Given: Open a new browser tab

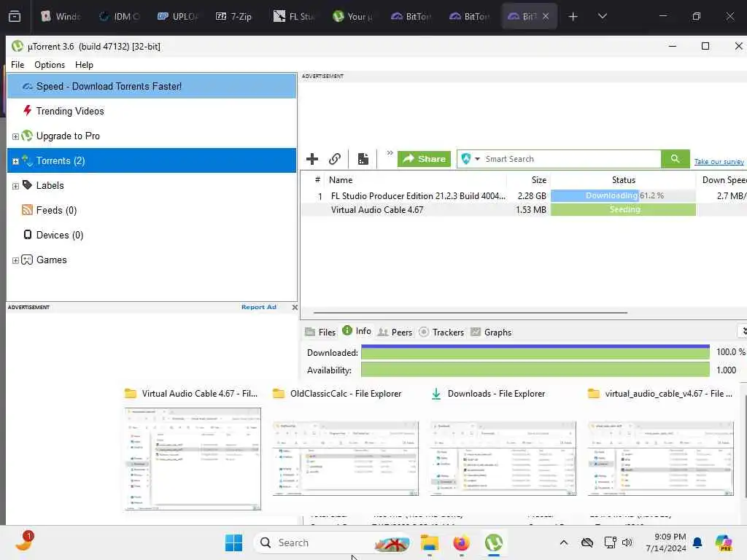Looking at the screenshot, I should [573, 17].
